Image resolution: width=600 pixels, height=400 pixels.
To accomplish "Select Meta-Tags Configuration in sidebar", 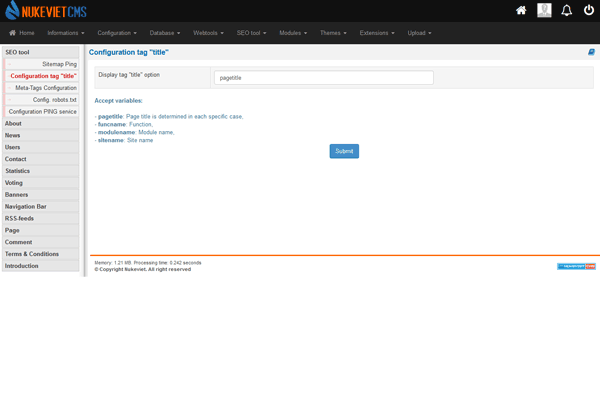I will click(42, 88).
